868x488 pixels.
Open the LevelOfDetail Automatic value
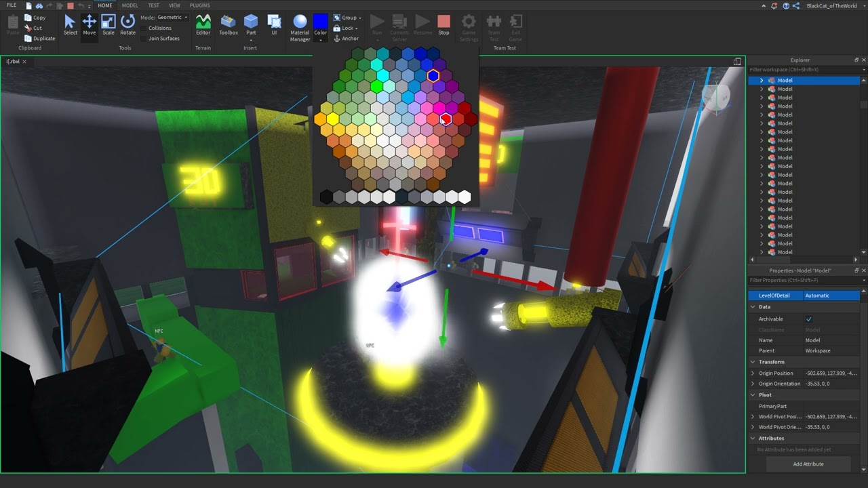831,296
